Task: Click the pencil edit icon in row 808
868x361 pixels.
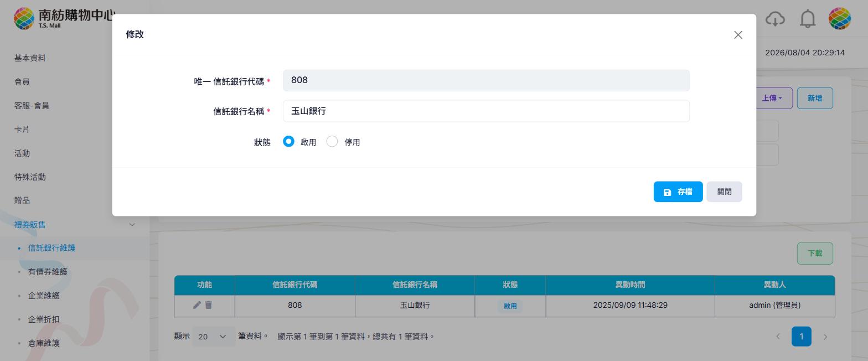Action: [197, 305]
